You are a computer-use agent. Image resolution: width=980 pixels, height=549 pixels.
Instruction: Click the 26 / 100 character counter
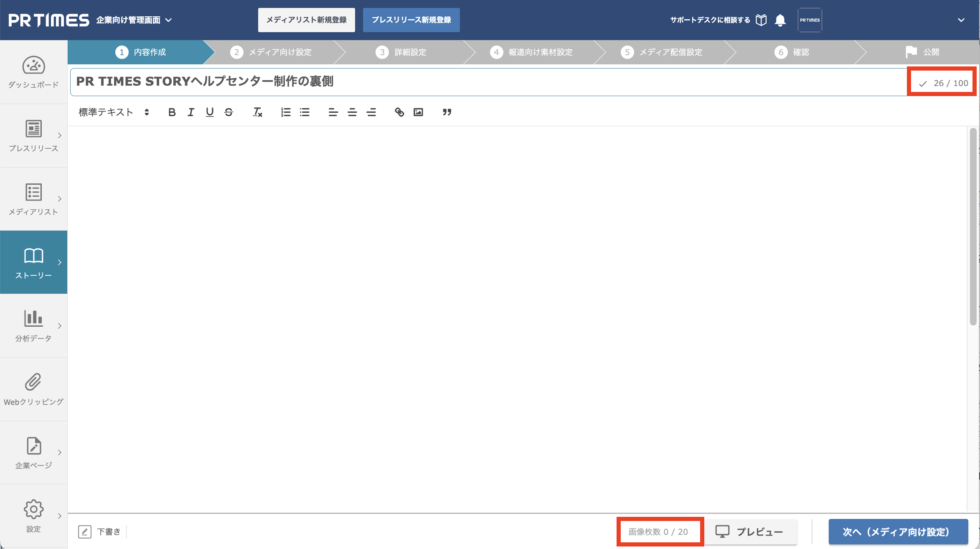point(951,83)
